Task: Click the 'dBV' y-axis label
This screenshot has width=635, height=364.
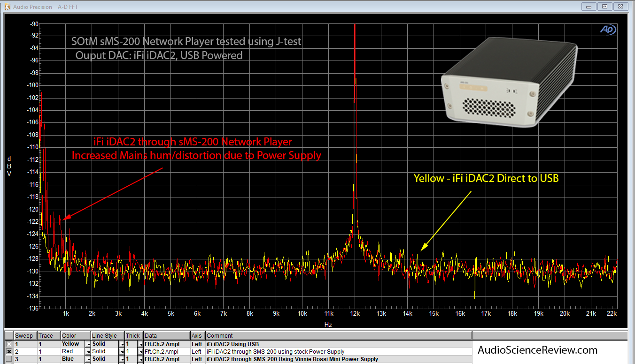Action: point(9,166)
